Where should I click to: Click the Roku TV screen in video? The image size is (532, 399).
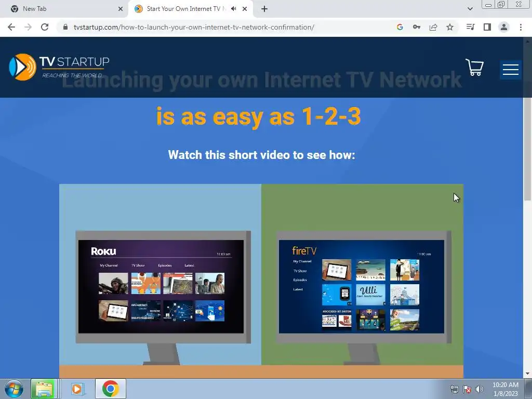(x=161, y=286)
